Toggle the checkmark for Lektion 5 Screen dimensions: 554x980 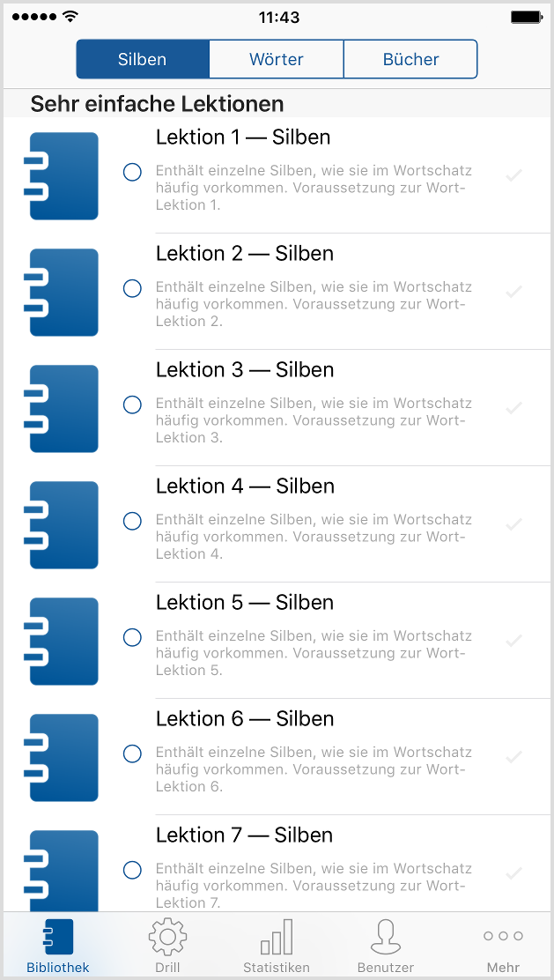[x=514, y=641]
